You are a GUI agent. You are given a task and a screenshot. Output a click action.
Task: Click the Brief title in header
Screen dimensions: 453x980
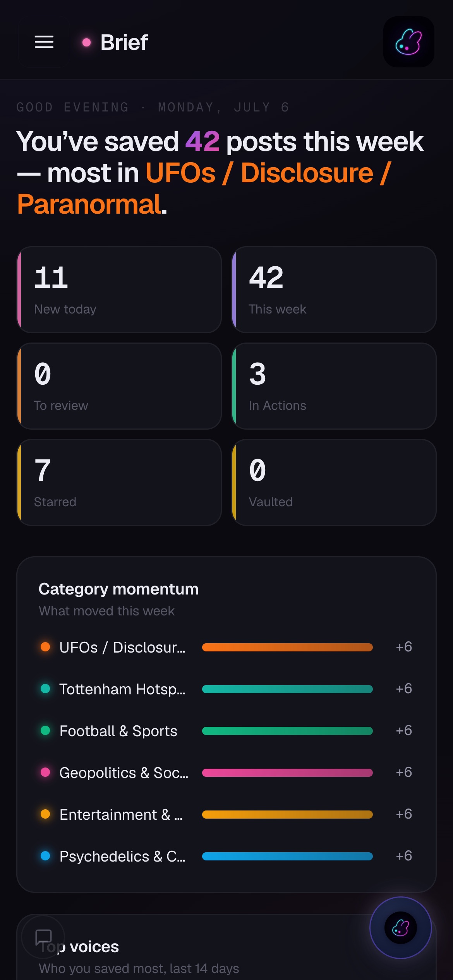pos(124,42)
